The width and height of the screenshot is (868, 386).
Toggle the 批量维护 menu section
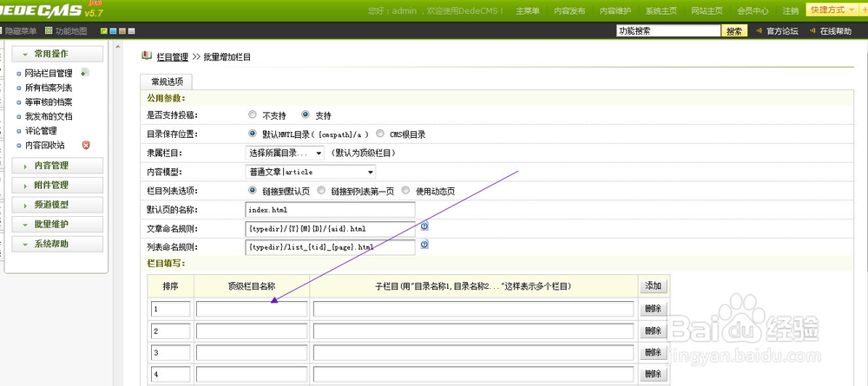pos(57,224)
